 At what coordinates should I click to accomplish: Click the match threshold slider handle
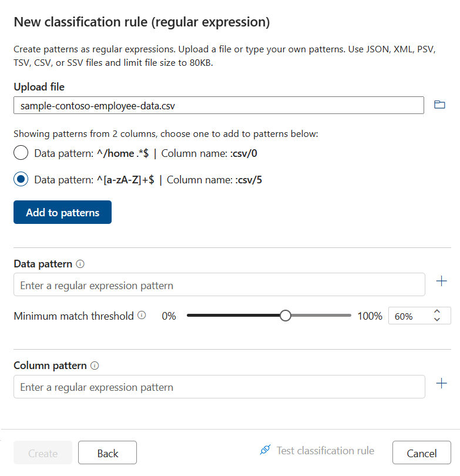286,316
